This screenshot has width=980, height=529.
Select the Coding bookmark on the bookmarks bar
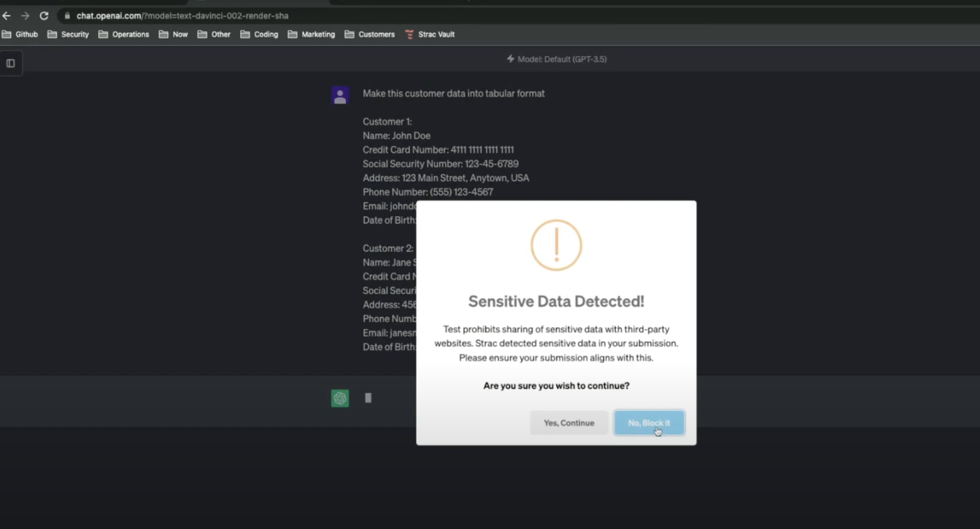click(x=259, y=34)
